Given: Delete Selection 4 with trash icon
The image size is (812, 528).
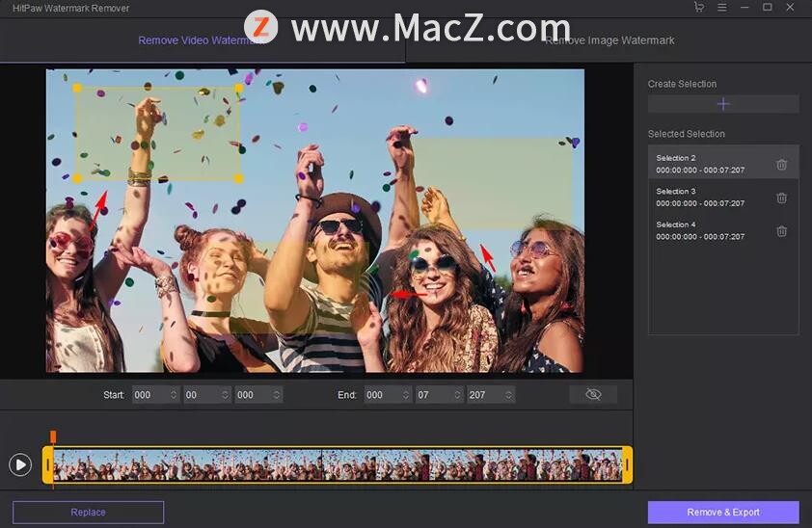Looking at the screenshot, I should pos(782,231).
